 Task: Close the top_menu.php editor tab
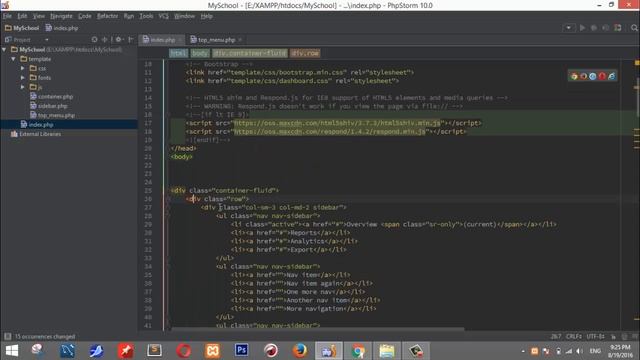(x=240, y=40)
